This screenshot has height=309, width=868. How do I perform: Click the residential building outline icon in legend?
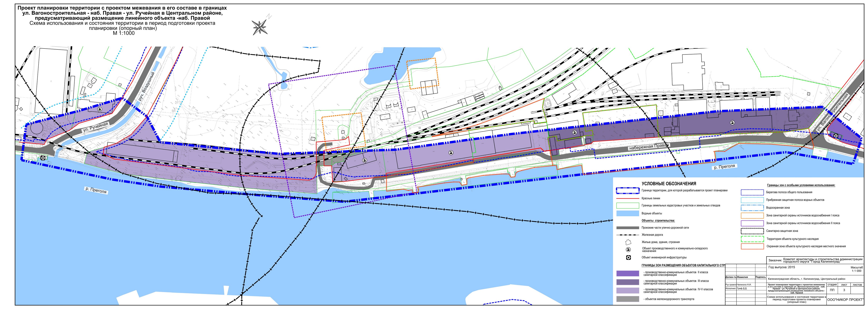[628, 242]
